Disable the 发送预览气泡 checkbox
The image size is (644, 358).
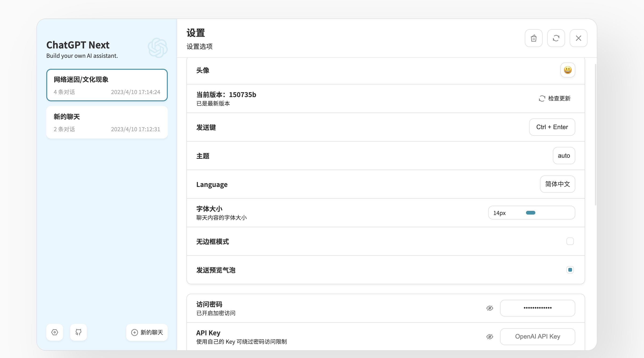point(570,270)
